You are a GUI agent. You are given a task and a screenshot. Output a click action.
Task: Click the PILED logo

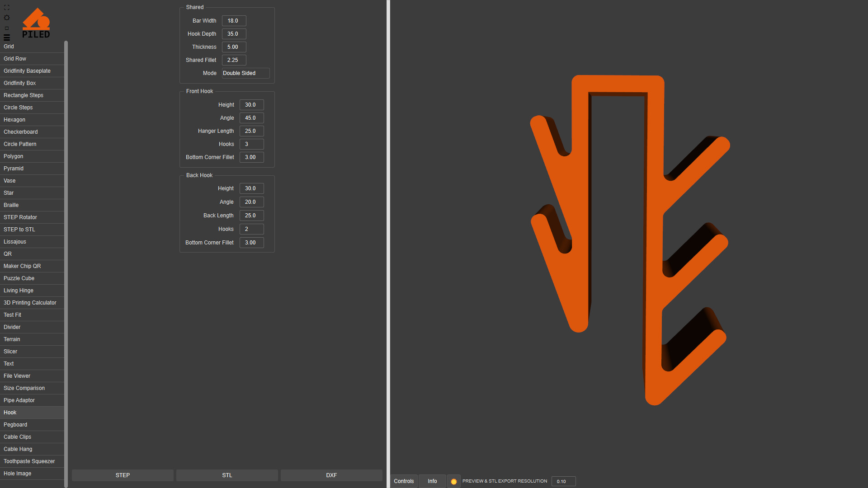coord(36,23)
